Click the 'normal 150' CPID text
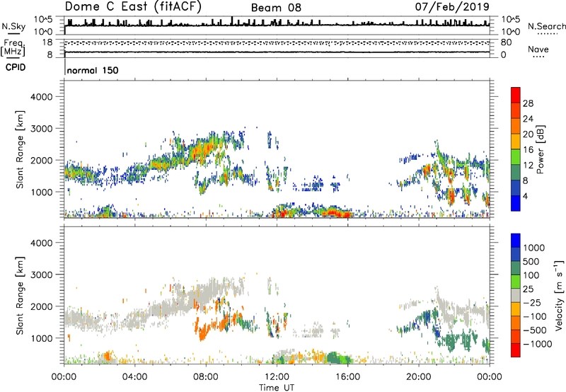 93,70
